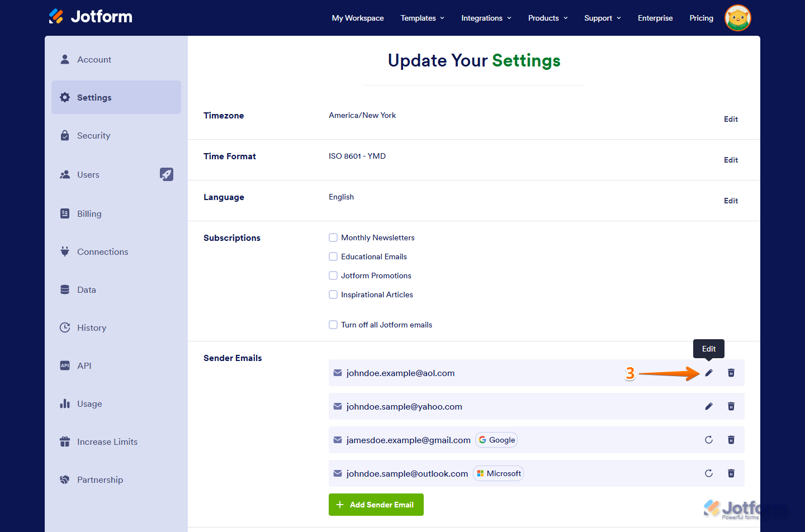Screen dimensions: 805x532
Task: Open the user avatar menu
Action: pyautogui.click(x=737, y=18)
